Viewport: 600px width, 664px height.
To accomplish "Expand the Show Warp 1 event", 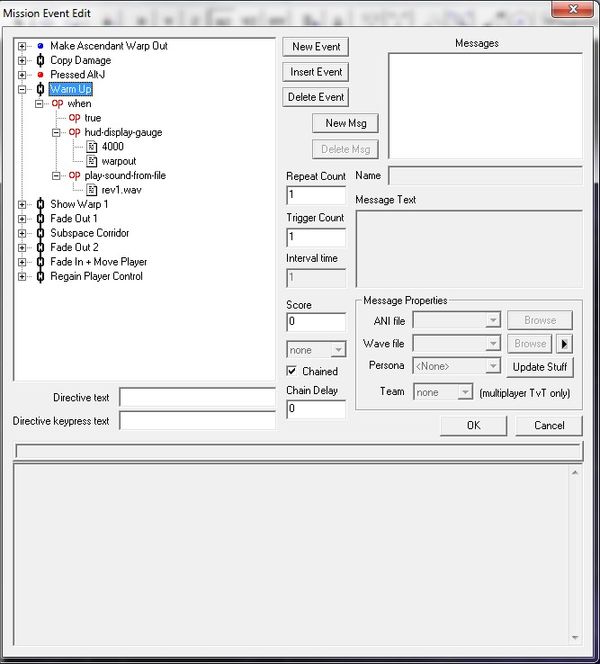I will coord(22,204).
